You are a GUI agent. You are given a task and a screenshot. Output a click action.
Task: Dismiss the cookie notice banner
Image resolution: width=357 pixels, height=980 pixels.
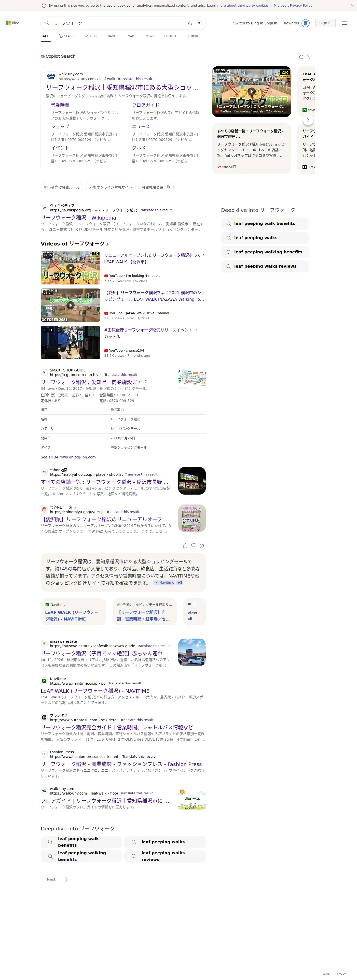(352, 5)
